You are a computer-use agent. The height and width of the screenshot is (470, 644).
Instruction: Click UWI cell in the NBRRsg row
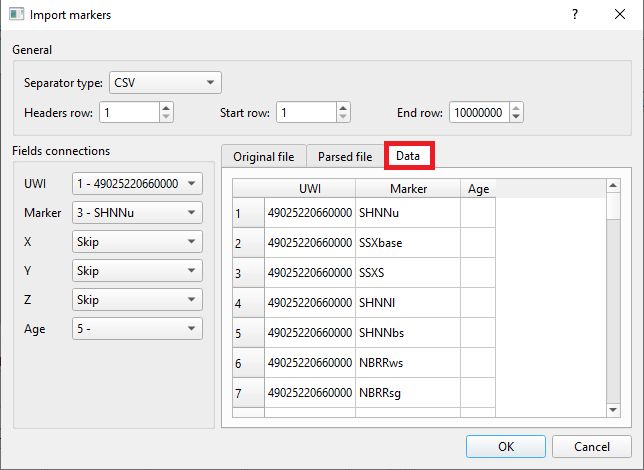coord(310,393)
